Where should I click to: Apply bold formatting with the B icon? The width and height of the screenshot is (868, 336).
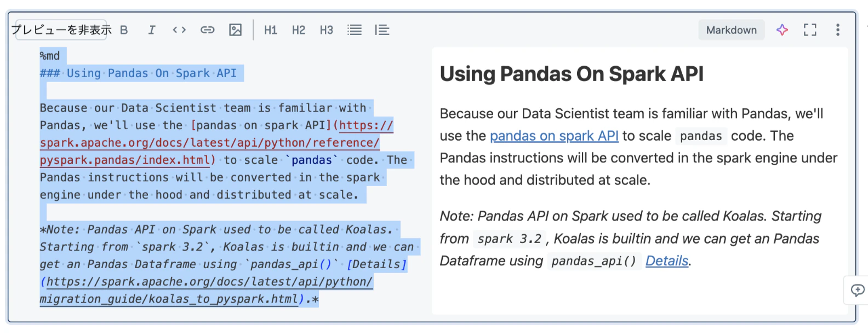coord(124,30)
